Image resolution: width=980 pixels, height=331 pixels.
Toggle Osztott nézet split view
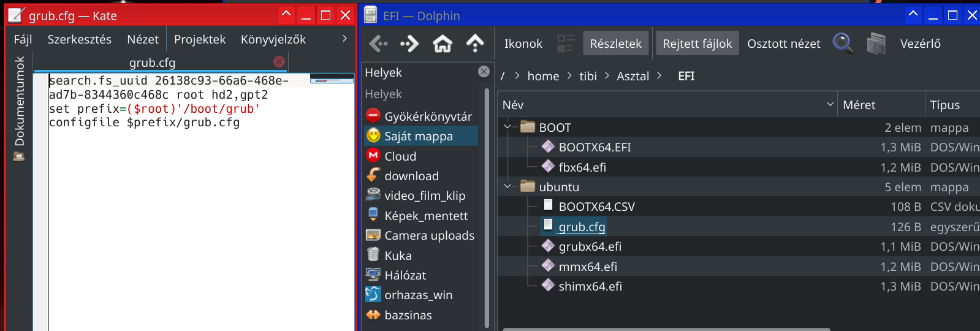click(x=783, y=44)
